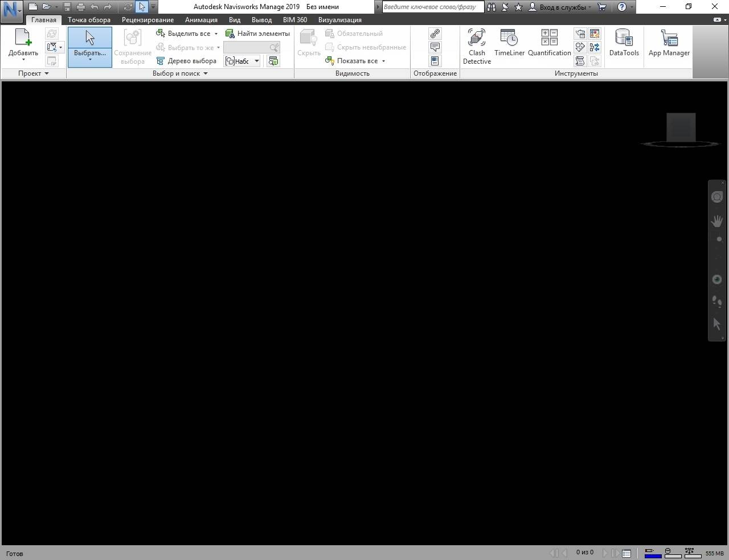Click the Print icon in quick access toolbar
The image size is (729, 560).
(x=80, y=7)
